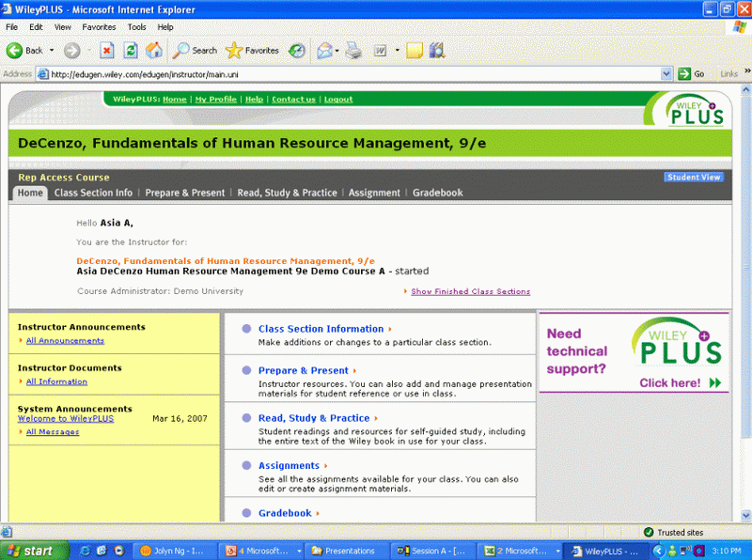Viewport: 752px width, 560px height.
Task: Open dropdown arrow next to Back button
Action: pos(52,51)
